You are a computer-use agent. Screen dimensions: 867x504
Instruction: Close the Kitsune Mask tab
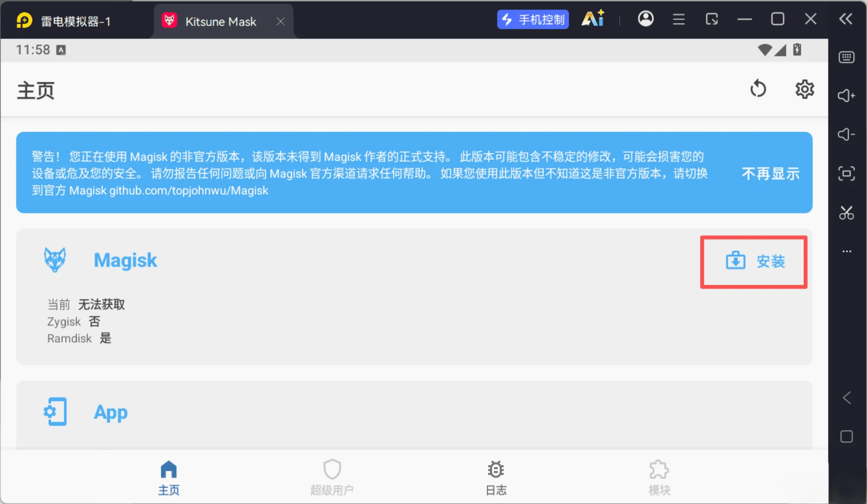pos(281,21)
